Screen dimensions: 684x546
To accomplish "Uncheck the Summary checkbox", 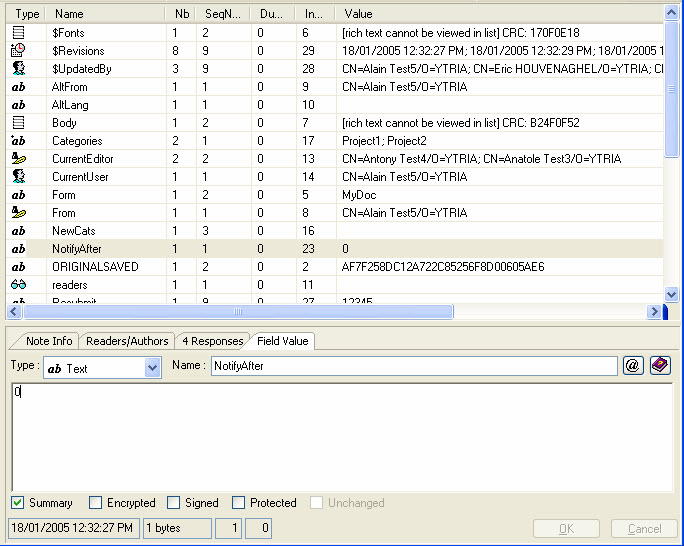I will pyautogui.click(x=17, y=503).
